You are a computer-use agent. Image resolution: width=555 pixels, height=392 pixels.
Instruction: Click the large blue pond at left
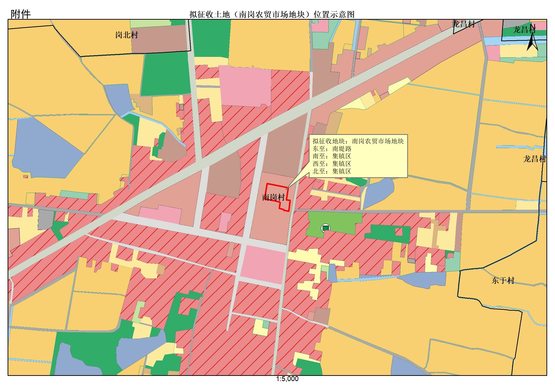coord(43,150)
